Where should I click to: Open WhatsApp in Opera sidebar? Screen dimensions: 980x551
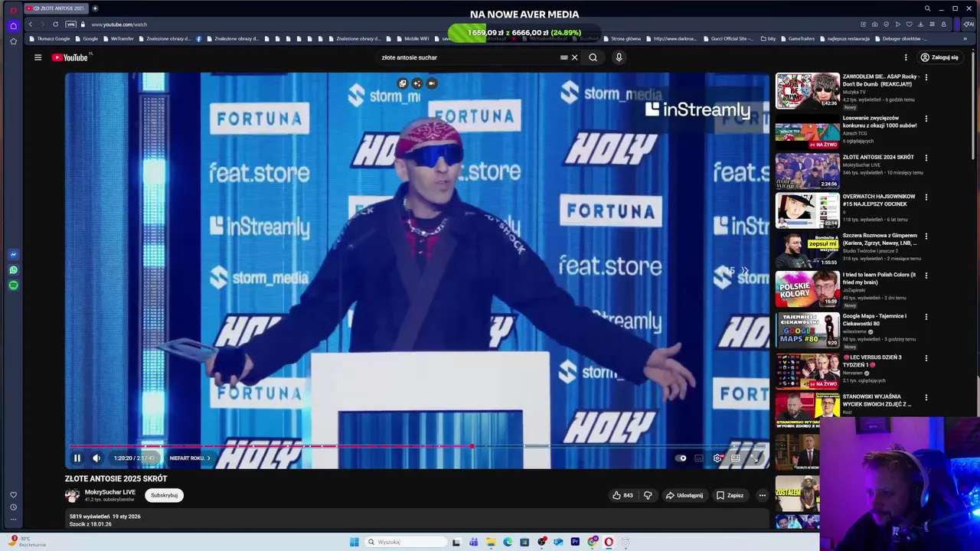13,270
